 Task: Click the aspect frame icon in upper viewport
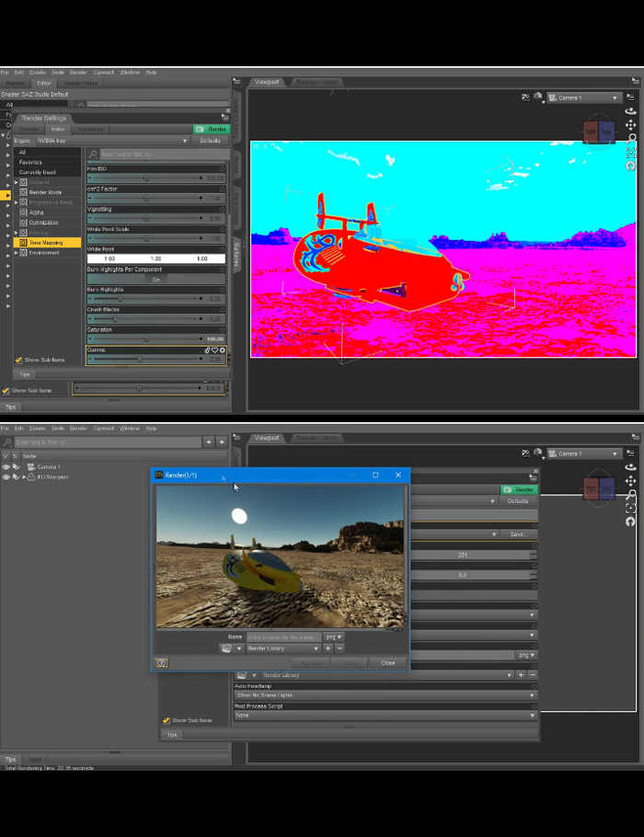[525, 97]
